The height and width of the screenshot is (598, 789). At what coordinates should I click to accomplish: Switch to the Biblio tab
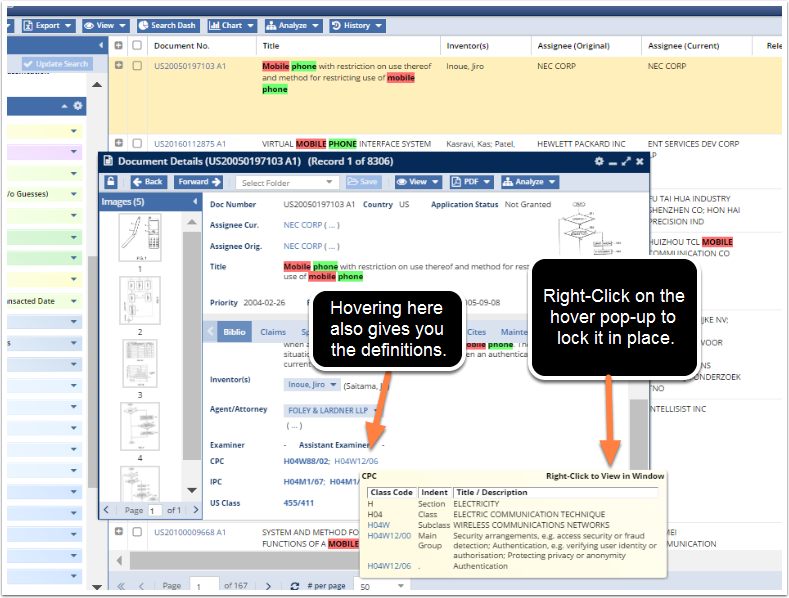click(234, 332)
